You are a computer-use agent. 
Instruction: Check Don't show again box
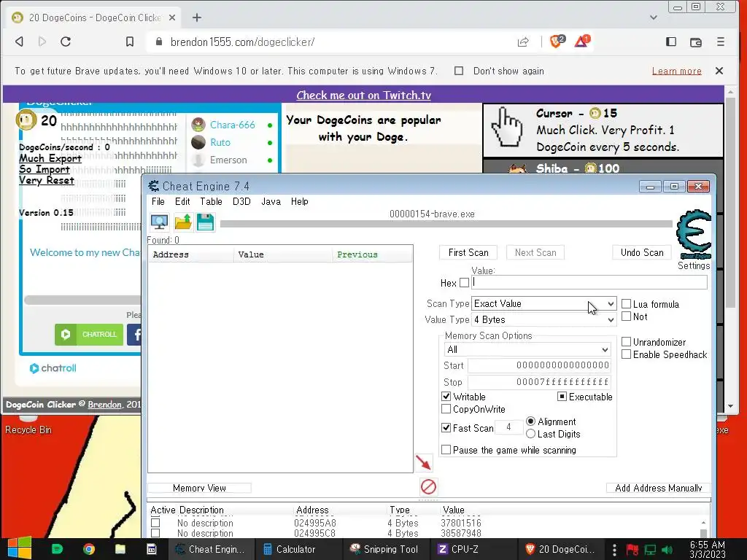(x=459, y=71)
